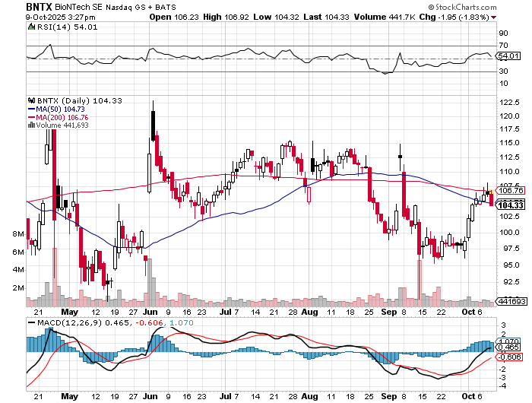Click the blue 1.070 histogram value in MACD legend

coord(181,322)
